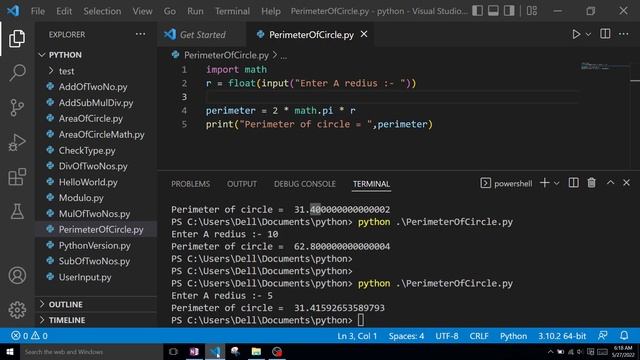Switch to the PROBLEMS panel tab
This screenshot has height=360, width=640.
click(x=191, y=184)
